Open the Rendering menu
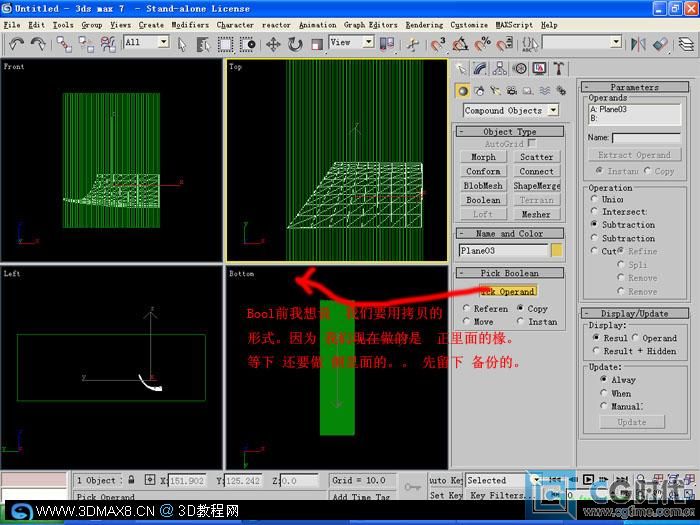This screenshot has width=700, height=525. coord(424,25)
